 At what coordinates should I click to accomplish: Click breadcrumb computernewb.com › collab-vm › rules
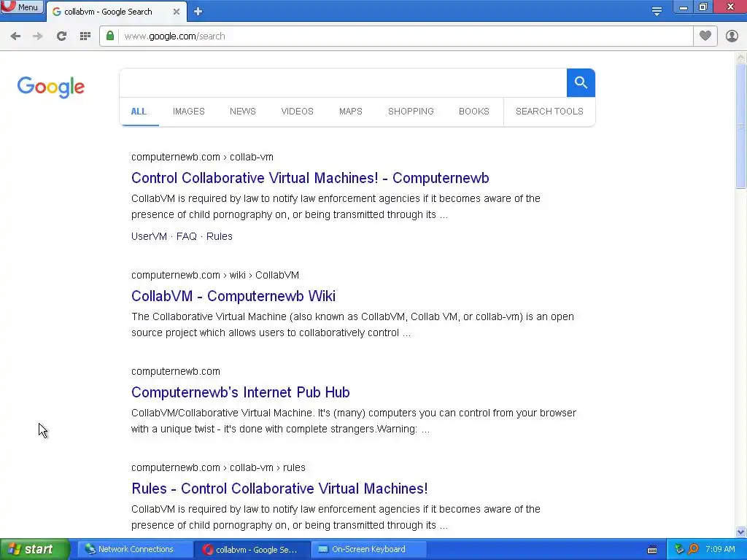coord(218,467)
